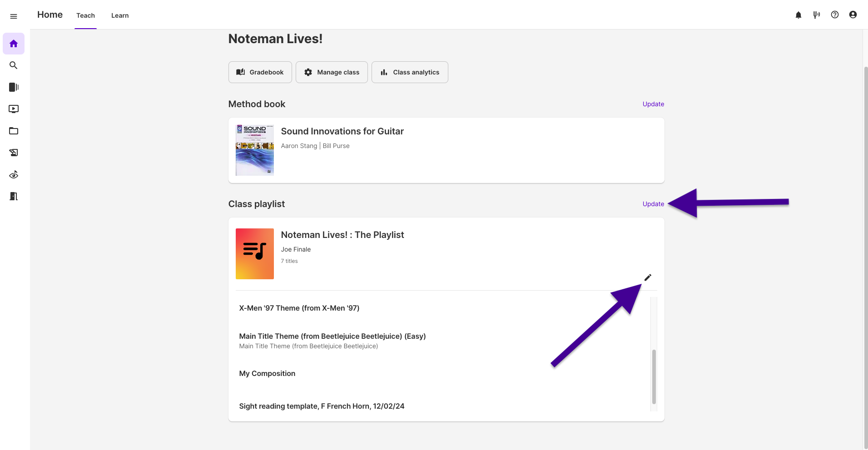Screen dimensions: 868x450
Task: Select My Composition playlist item
Action: click(x=267, y=373)
